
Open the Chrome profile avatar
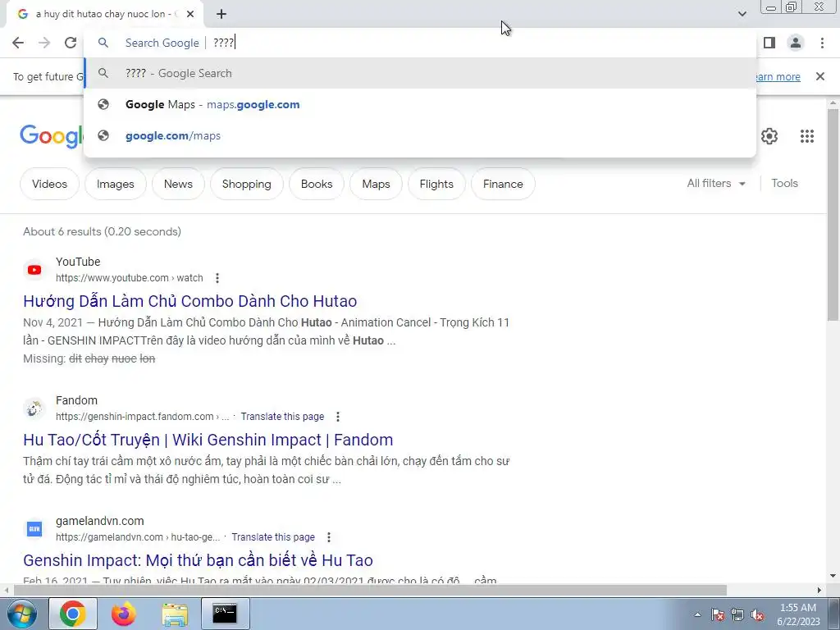click(796, 43)
